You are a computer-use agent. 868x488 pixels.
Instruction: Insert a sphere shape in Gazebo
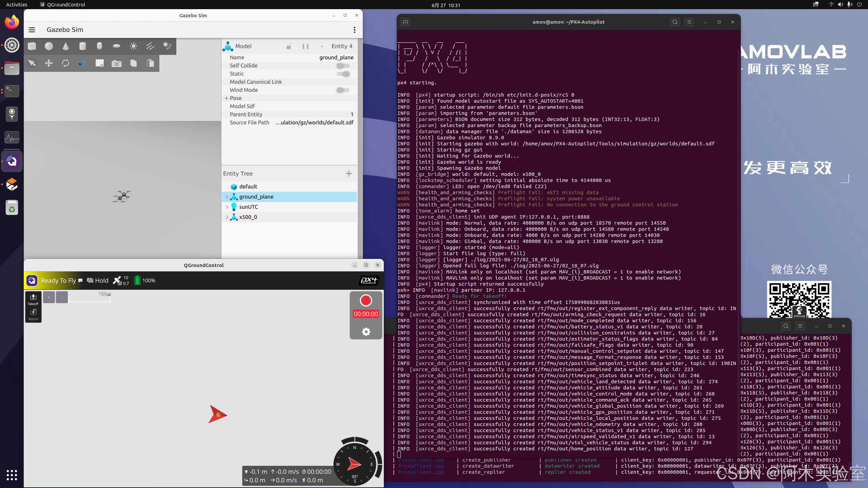49,46
